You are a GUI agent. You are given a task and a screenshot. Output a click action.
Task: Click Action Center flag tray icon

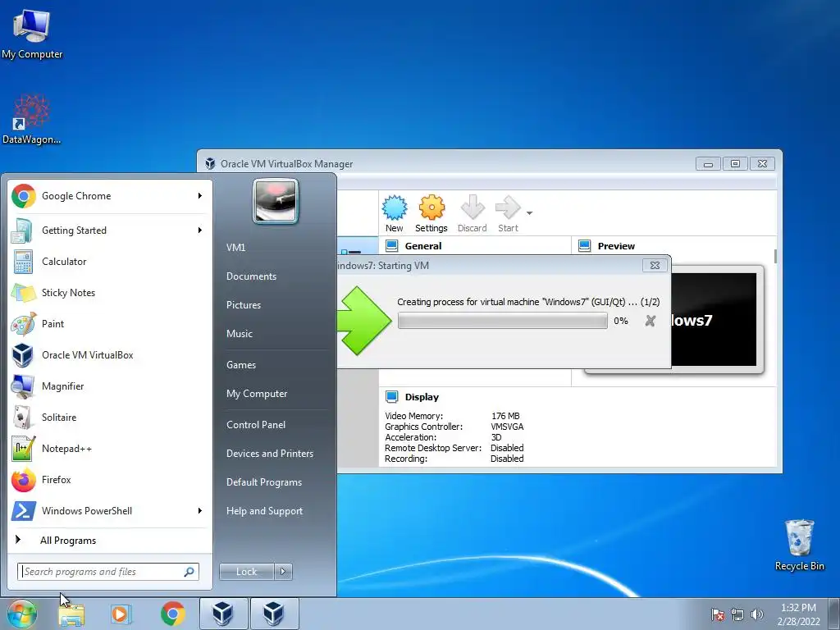point(718,614)
